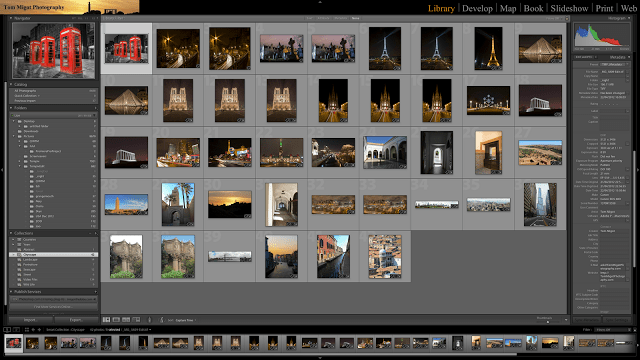Switch to the Map module
The height and width of the screenshot is (360, 640).
point(508,8)
